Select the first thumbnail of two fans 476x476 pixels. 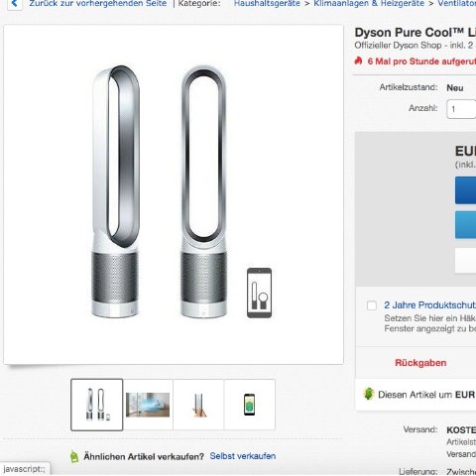(97, 405)
